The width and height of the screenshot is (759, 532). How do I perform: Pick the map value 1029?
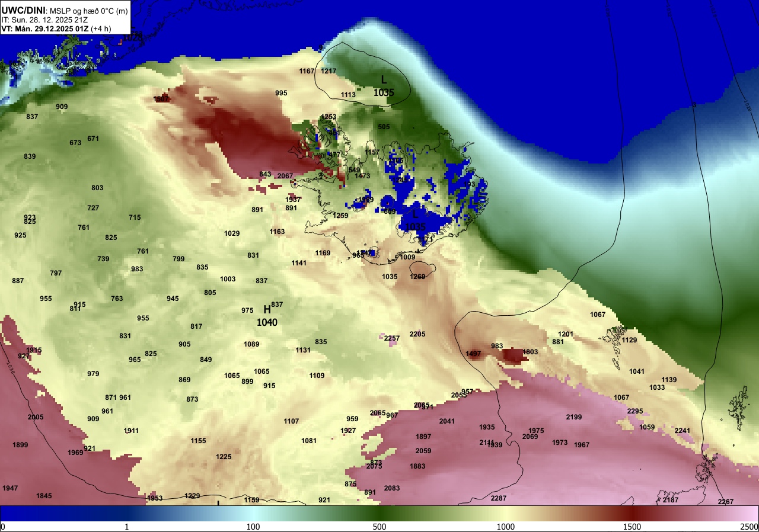pos(232,233)
